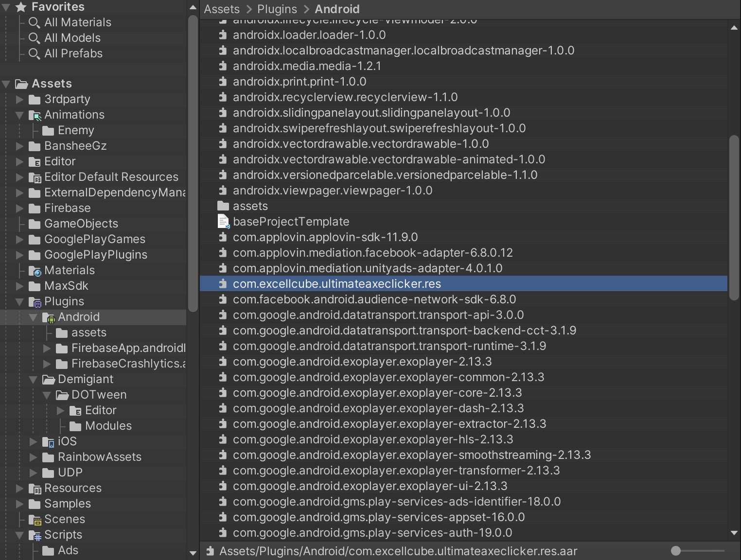This screenshot has width=741, height=560.
Task: Click the DOTween Editor folder icon
Action: (x=75, y=411)
